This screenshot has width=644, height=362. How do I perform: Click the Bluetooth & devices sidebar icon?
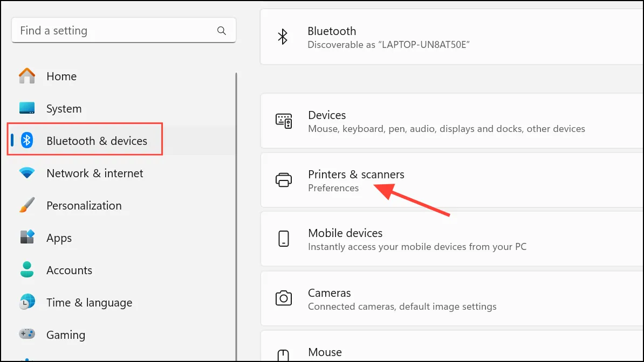point(27,141)
